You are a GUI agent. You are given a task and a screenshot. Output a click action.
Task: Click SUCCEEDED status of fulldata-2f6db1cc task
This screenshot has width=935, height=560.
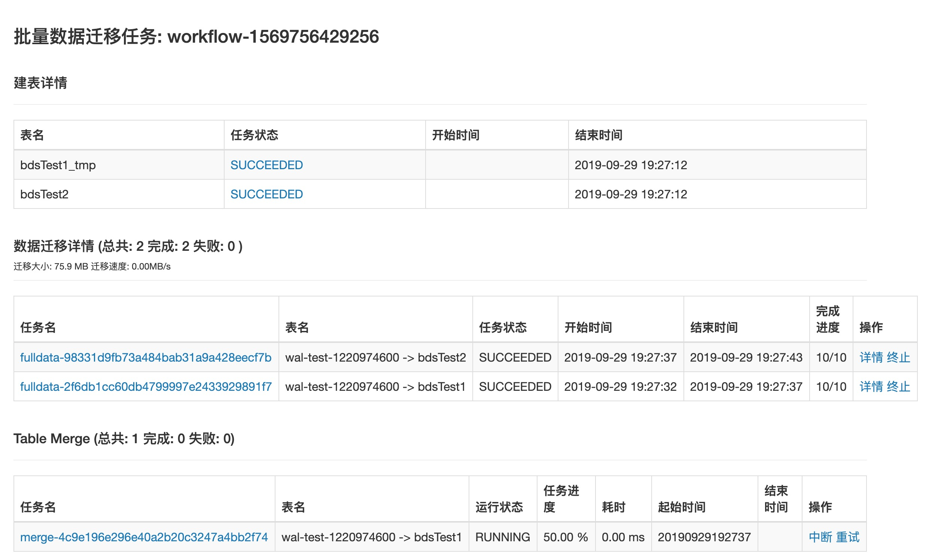[515, 386]
